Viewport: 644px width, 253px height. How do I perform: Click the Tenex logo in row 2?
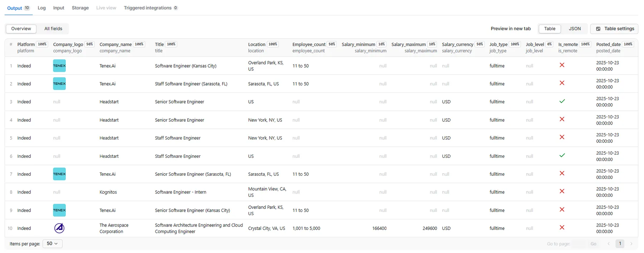coord(59,84)
